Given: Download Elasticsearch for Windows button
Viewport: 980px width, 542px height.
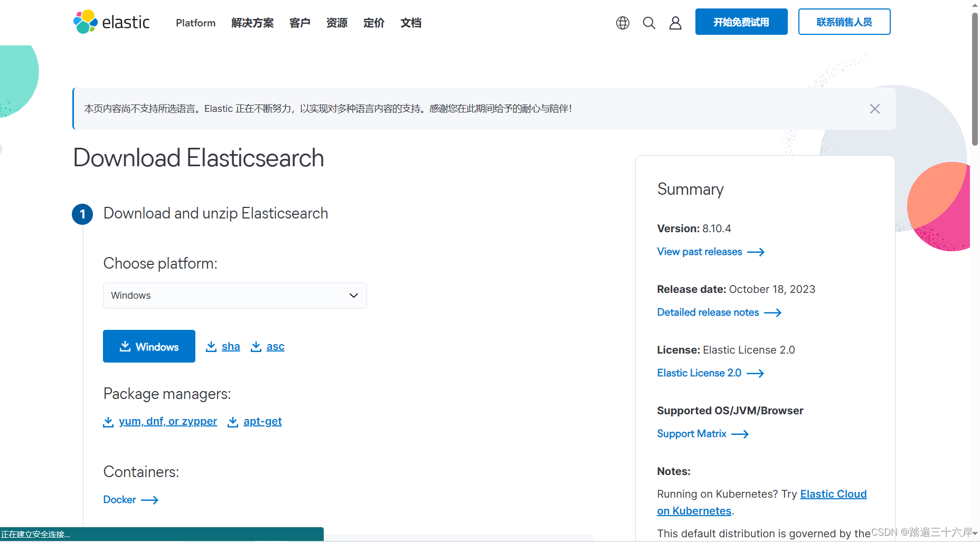Looking at the screenshot, I should pyautogui.click(x=149, y=346).
